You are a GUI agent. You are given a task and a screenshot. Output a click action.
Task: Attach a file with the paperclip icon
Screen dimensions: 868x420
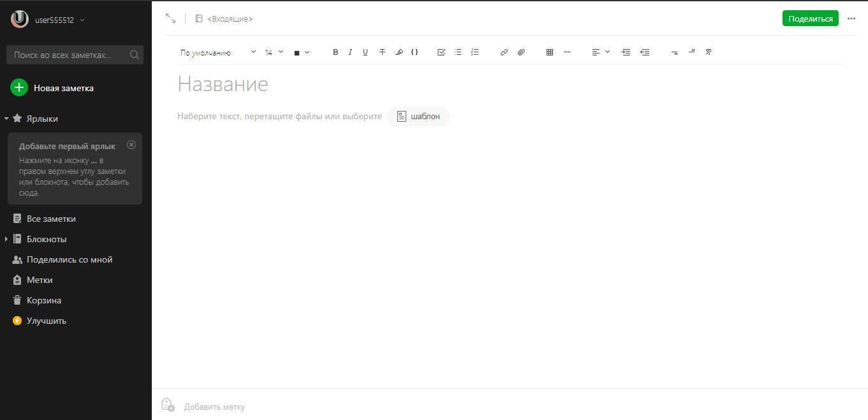(x=521, y=52)
